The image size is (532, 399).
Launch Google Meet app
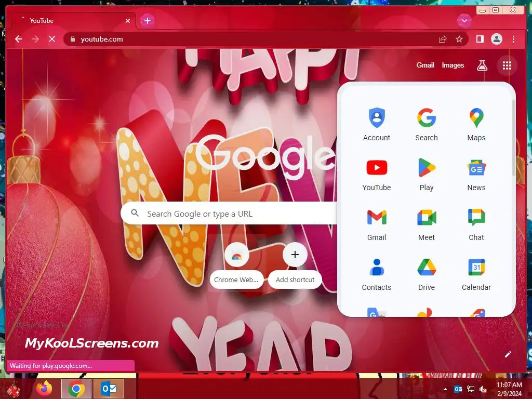(x=427, y=224)
